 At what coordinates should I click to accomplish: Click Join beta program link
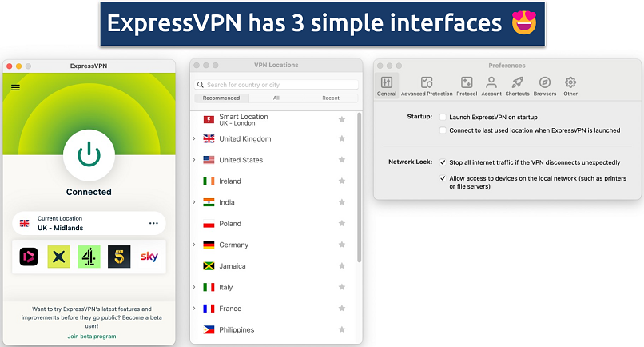point(92,337)
